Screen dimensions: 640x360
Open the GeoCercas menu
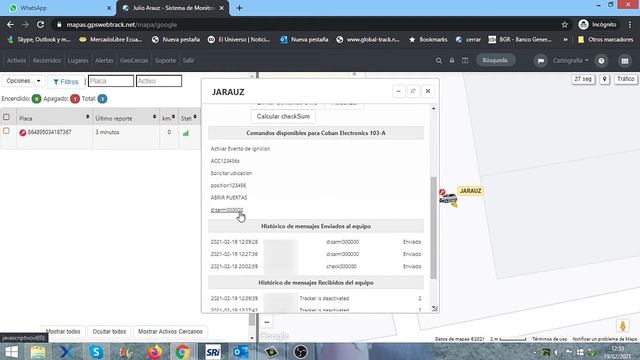click(134, 60)
